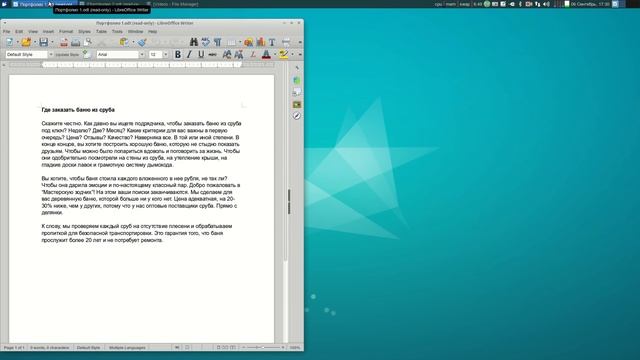This screenshot has height=360, width=640.
Task: Open the Format menu
Action: (x=66, y=31)
